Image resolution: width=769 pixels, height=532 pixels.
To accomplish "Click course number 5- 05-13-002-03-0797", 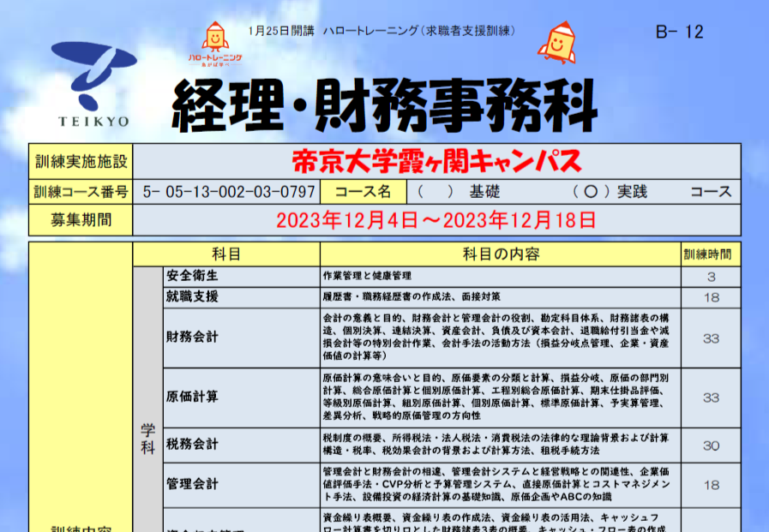I will 229,192.
